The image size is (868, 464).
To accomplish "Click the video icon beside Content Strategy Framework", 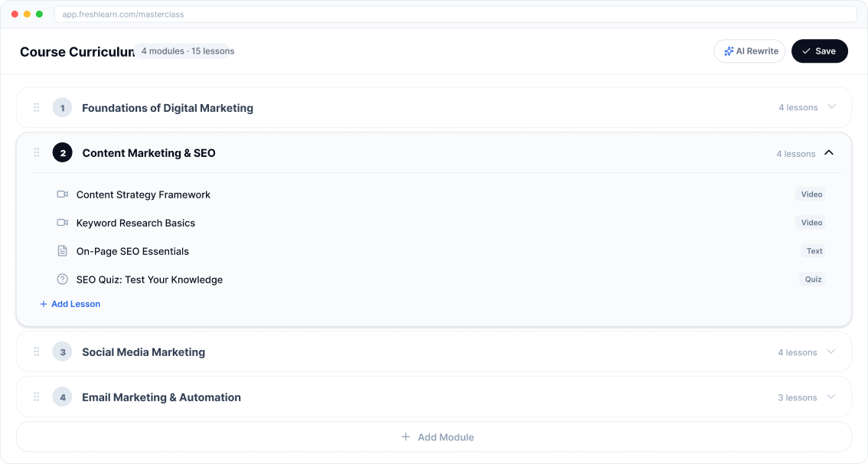I will coord(62,194).
